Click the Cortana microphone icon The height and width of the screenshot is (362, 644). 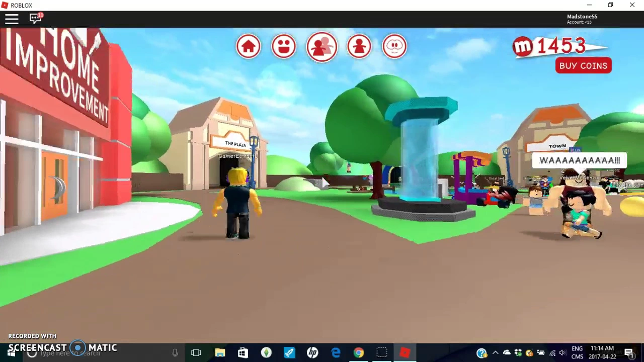coord(175,353)
